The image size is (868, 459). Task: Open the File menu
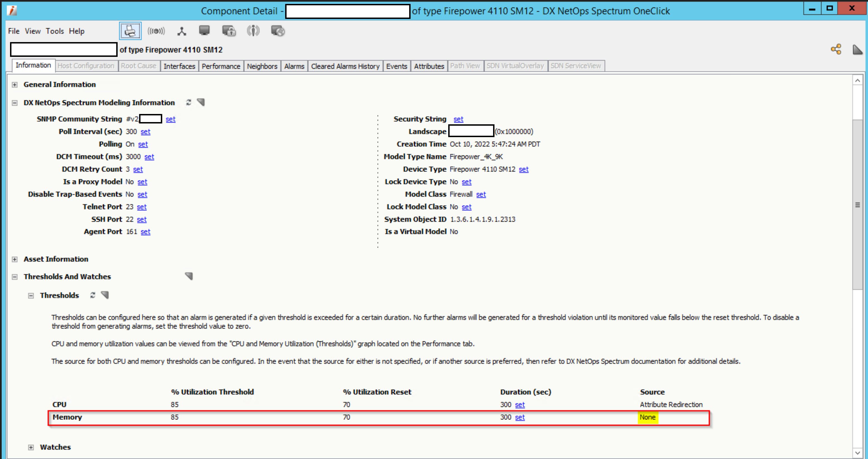point(14,31)
